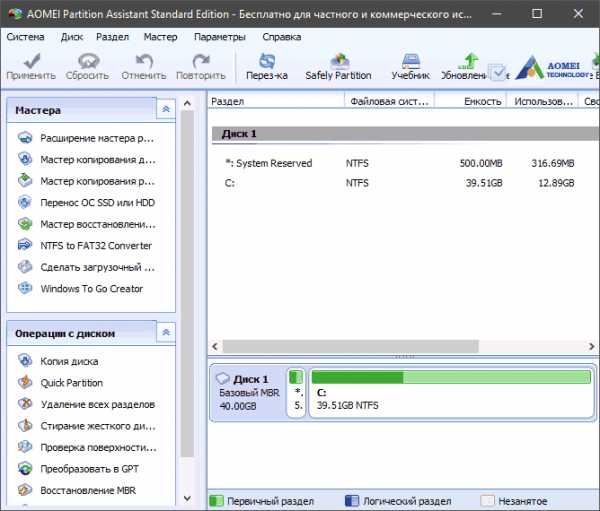Click the Незанятое legend swatch
Screen dimensions: 600x511
[x=488, y=501]
